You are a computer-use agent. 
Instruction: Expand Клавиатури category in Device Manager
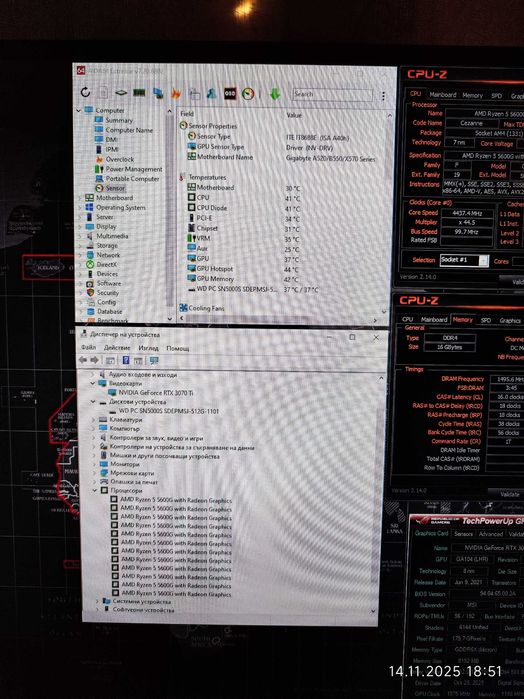pos(93,419)
